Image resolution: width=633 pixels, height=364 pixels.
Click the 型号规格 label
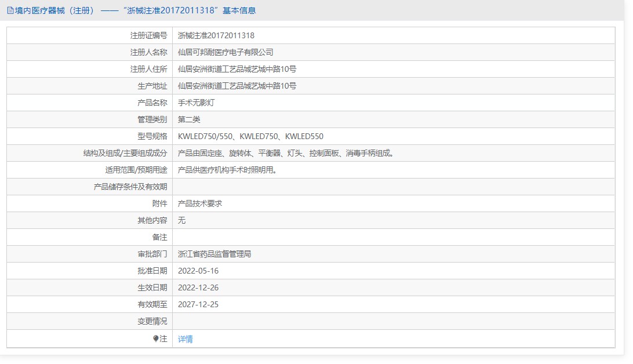point(152,136)
